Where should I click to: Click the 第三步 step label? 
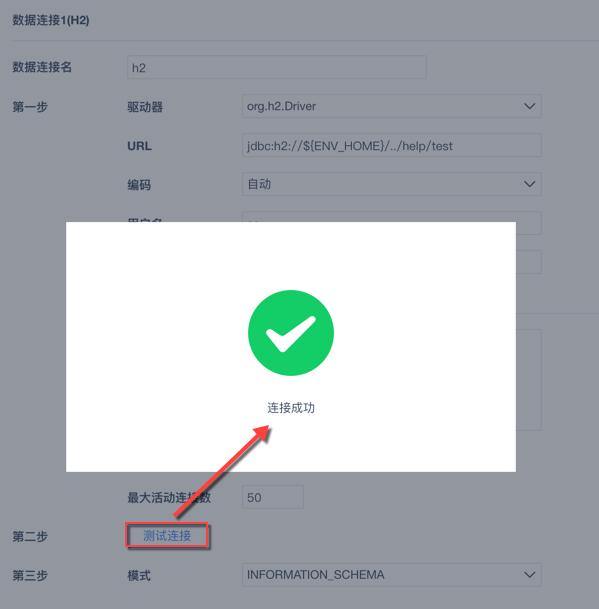coord(30,575)
